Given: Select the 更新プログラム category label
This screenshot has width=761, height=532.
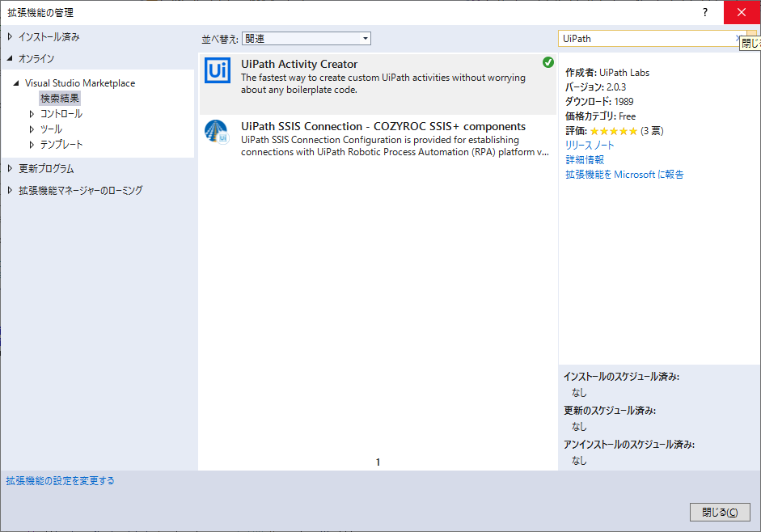Looking at the screenshot, I should [x=47, y=168].
